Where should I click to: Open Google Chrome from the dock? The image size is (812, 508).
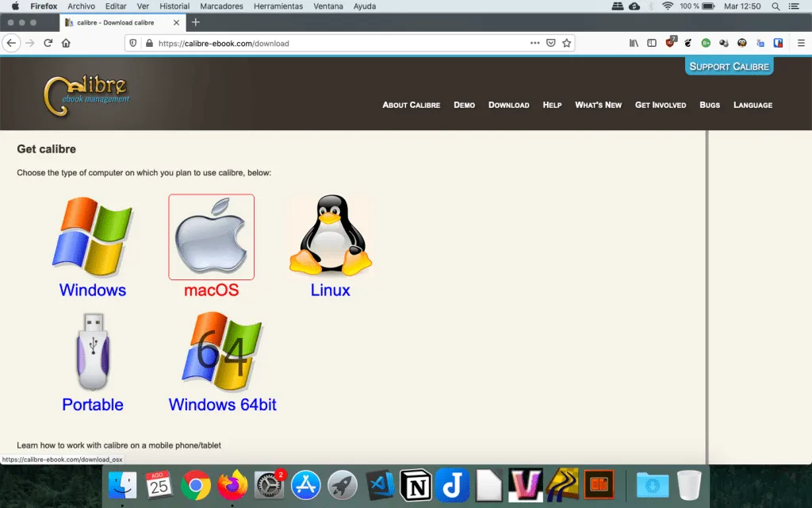click(x=196, y=485)
